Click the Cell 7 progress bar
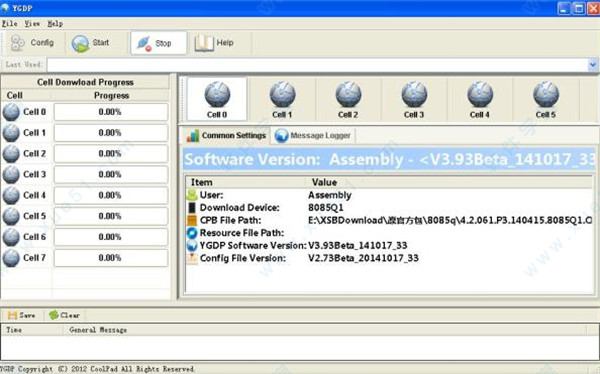This screenshot has height=374, width=600. (111, 258)
